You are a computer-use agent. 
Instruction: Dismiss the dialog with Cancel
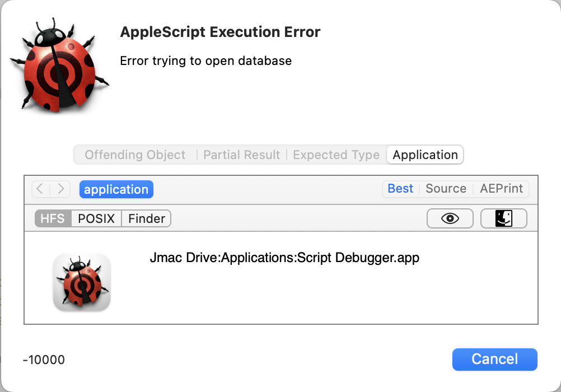click(x=494, y=359)
